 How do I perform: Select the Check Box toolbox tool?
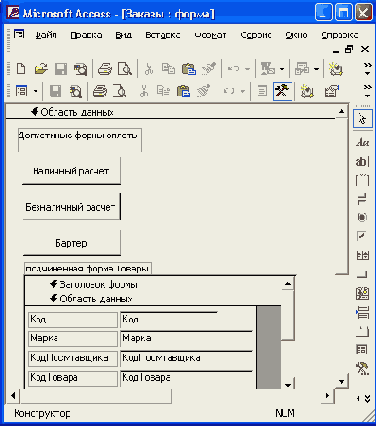coord(362,236)
